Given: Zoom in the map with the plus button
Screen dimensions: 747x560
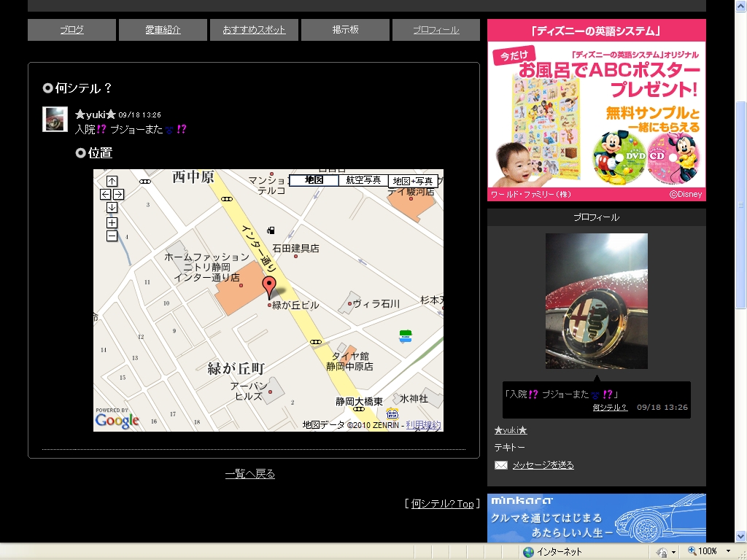Looking at the screenshot, I should coord(112,222).
